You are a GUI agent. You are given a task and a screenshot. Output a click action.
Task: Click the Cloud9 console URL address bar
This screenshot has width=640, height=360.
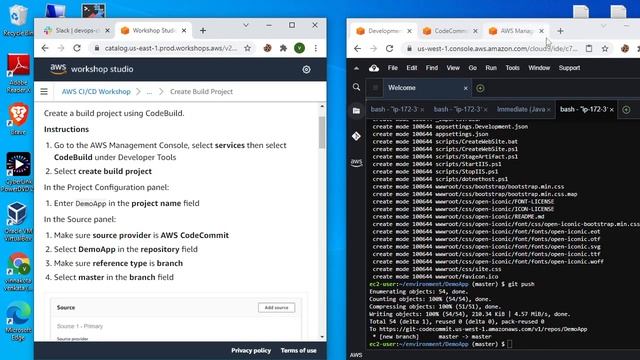[497, 49]
